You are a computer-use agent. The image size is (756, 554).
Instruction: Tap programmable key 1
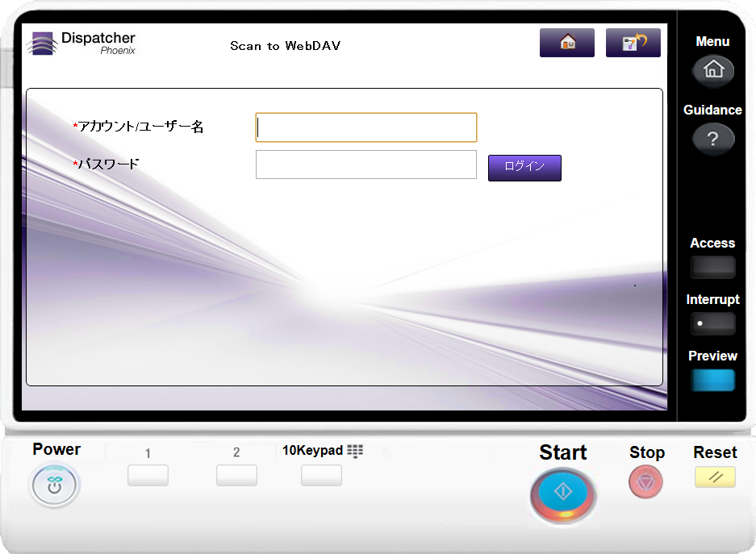coord(148,476)
